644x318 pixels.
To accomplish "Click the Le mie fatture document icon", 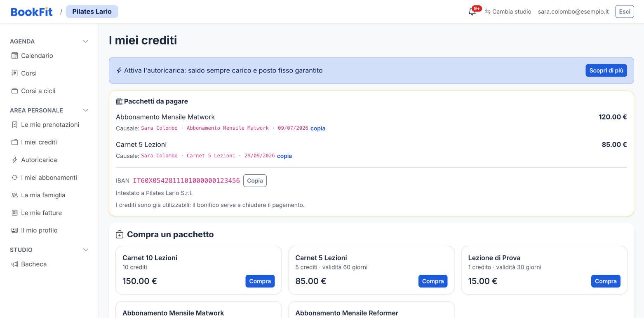I will coord(14,213).
